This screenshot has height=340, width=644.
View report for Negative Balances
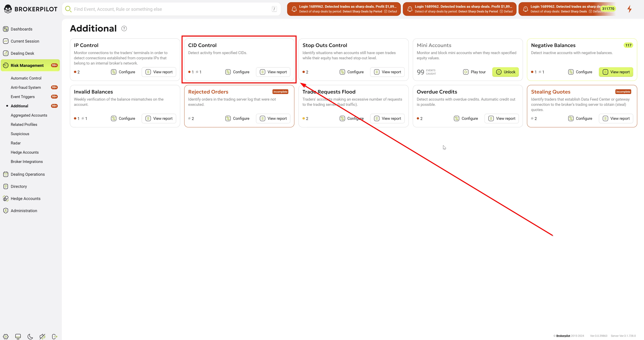pos(616,72)
